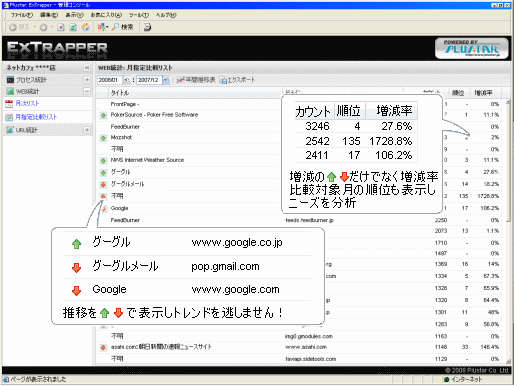Screen dimensions: 514x386
Task: Click the green up arrow beside グーグル
Action: [x=103, y=173]
